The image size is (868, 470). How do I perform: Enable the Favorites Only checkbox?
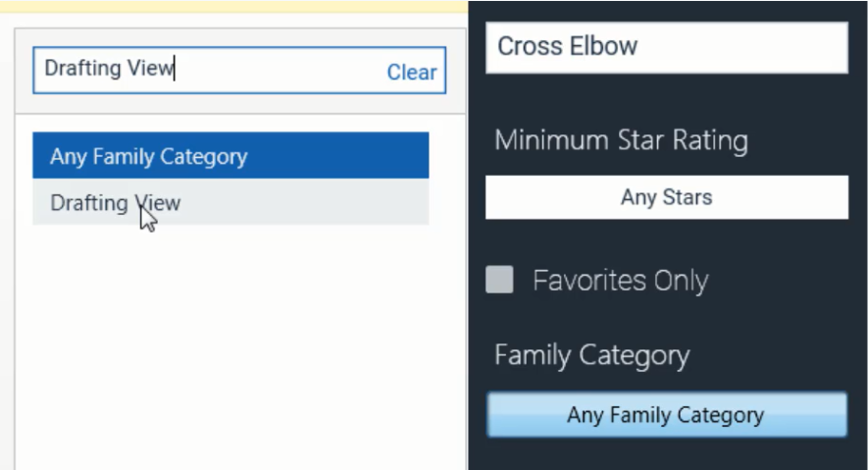coord(500,281)
